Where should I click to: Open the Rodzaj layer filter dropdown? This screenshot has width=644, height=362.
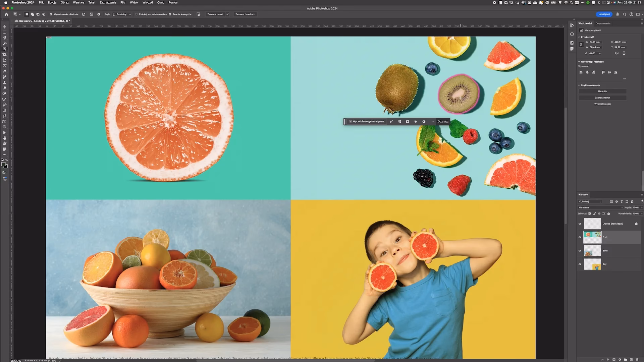click(x=590, y=201)
